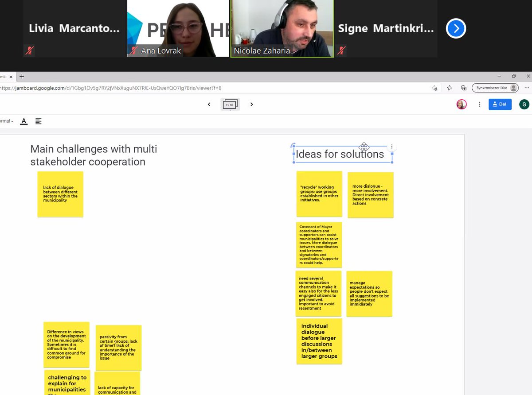The height and width of the screenshot is (395, 532).
Task: Restore down the browser window
Action: tap(514, 76)
